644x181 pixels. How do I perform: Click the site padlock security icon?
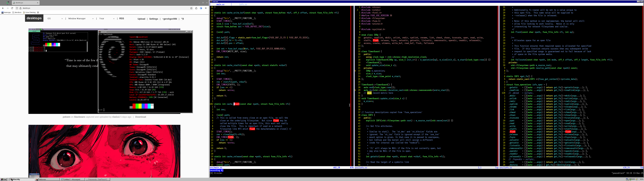tap(21, 8)
